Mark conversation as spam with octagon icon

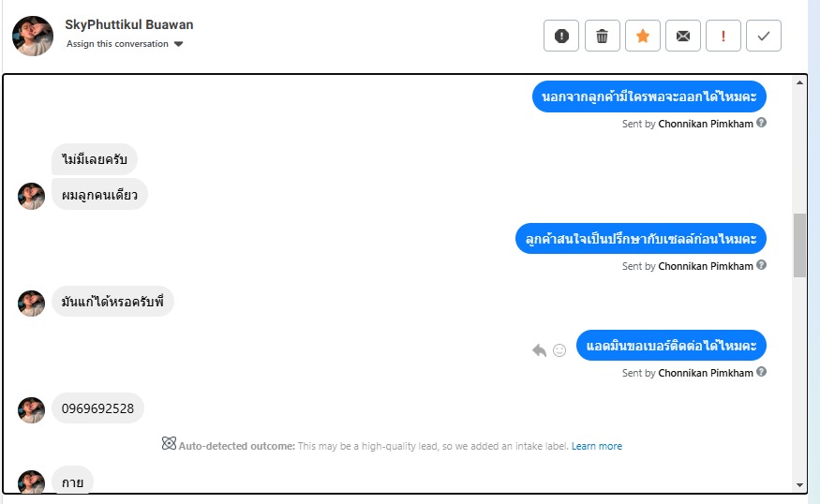click(x=561, y=37)
